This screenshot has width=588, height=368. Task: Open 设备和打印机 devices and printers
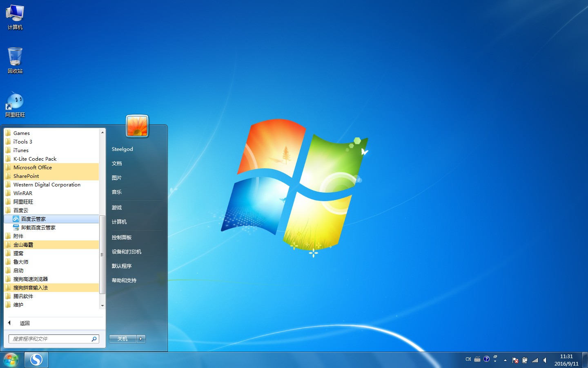[x=127, y=251]
